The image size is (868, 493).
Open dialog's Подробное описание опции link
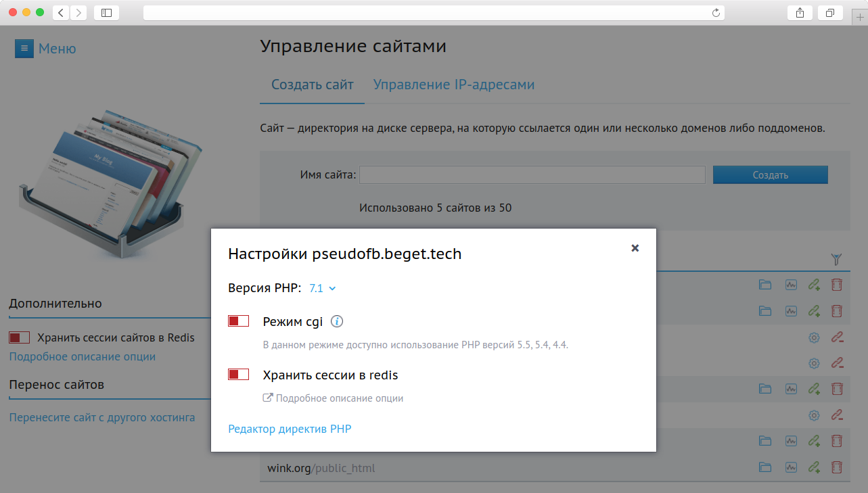(333, 398)
